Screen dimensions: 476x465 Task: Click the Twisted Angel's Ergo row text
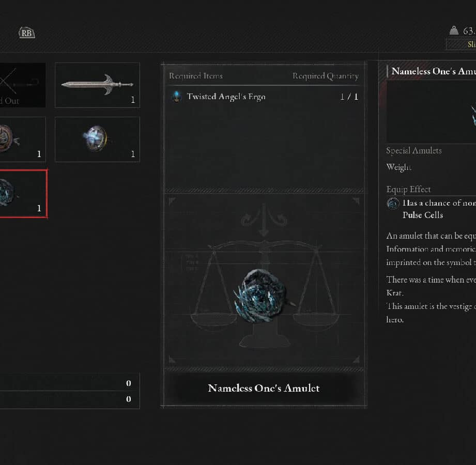(226, 97)
